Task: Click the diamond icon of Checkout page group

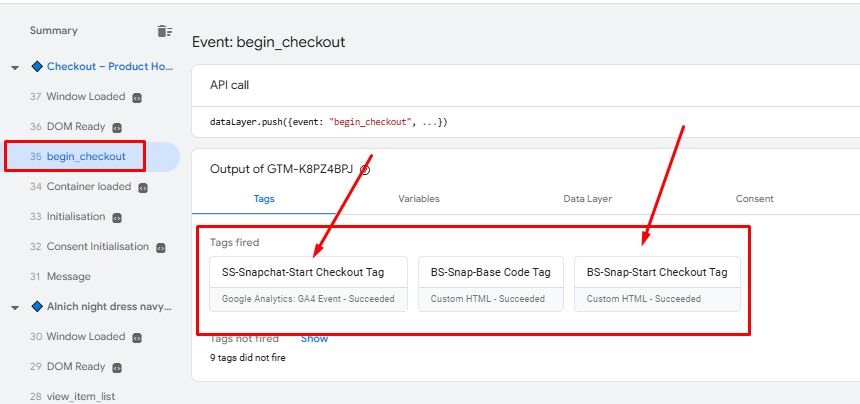Action: (x=38, y=67)
